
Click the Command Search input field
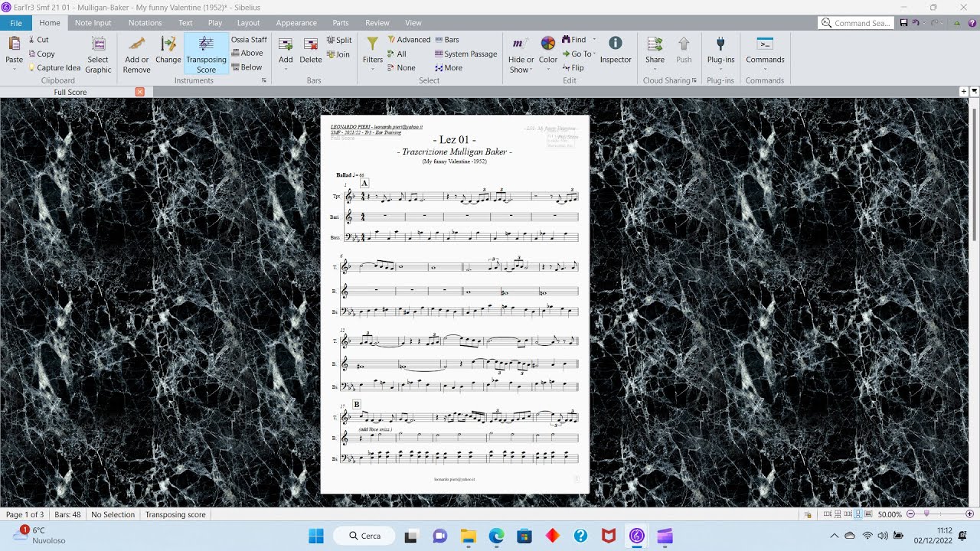pos(856,23)
